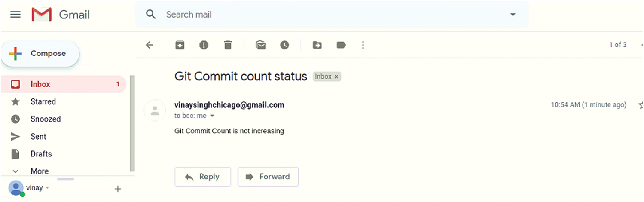Compose a new email
The height and width of the screenshot is (202, 644).
40,54
